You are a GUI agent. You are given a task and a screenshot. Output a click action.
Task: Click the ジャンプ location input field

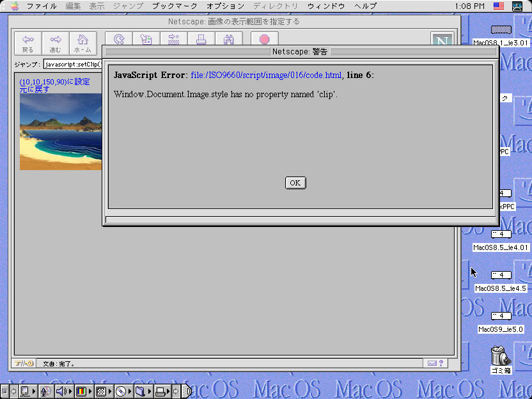(x=73, y=64)
